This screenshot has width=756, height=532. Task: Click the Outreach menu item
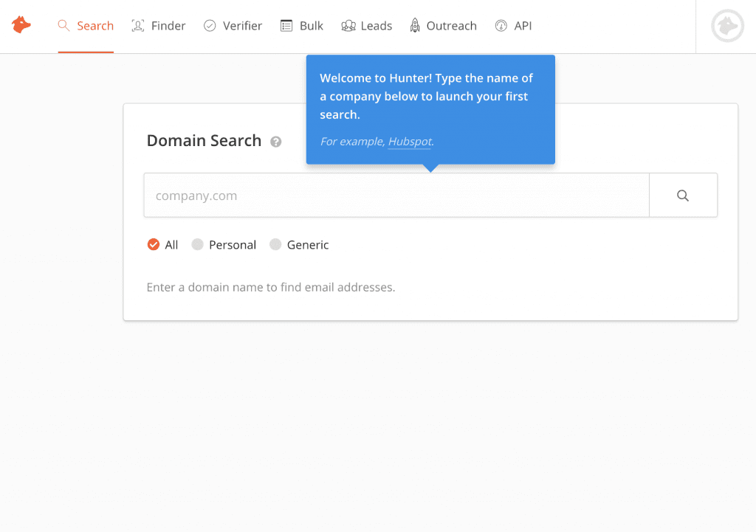pyautogui.click(x=443, y=25)
